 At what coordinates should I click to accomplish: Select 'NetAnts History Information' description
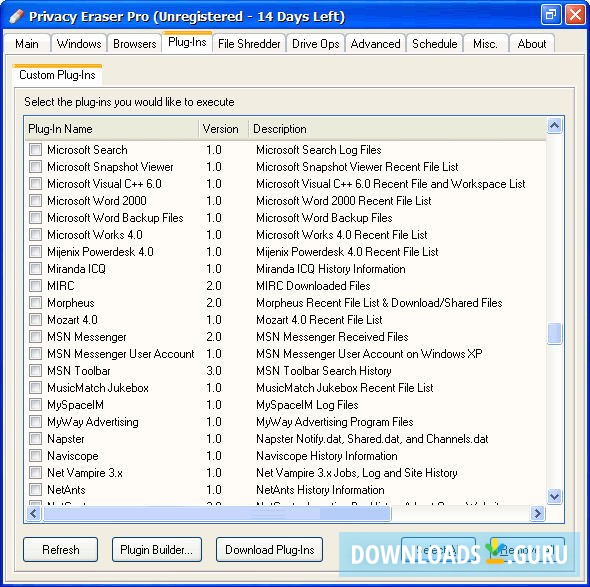click(x=320, y=490)
